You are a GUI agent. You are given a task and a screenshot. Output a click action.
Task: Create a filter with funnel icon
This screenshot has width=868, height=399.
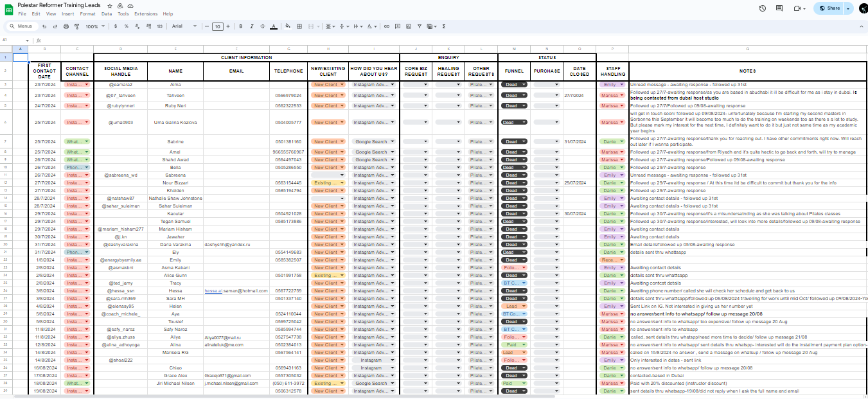coord(421,26)
